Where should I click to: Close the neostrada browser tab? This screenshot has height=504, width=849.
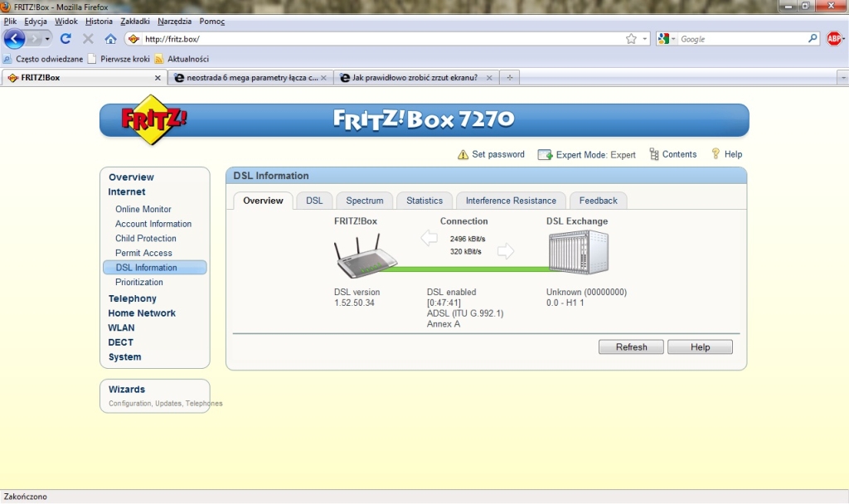(323, 78)
